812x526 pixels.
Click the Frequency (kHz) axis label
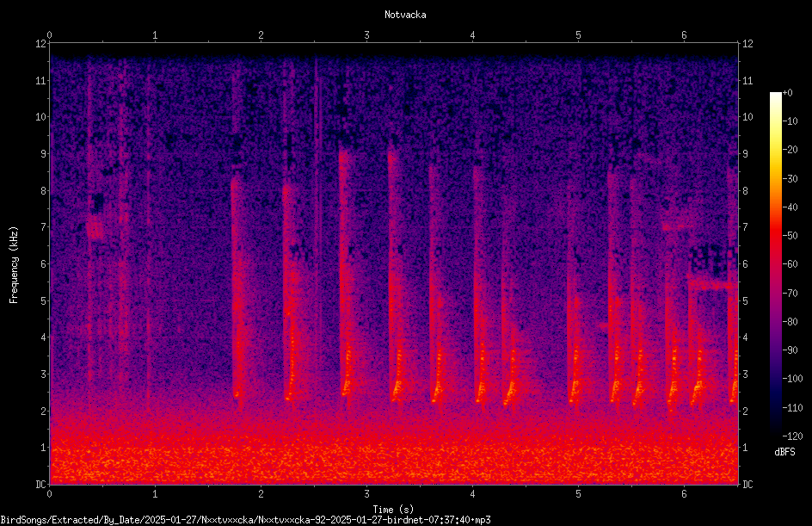(14, 264)
